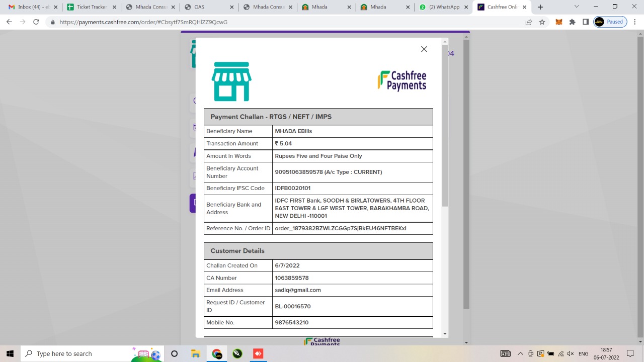Open the tab search chevron
The width and height of the screenshot is (644, 362).
click(x=577, y=7)
